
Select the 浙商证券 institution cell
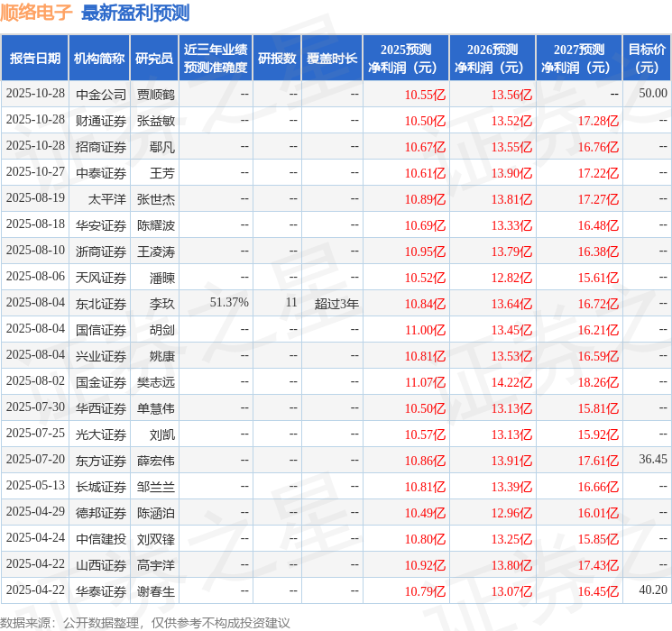[101, 251]
